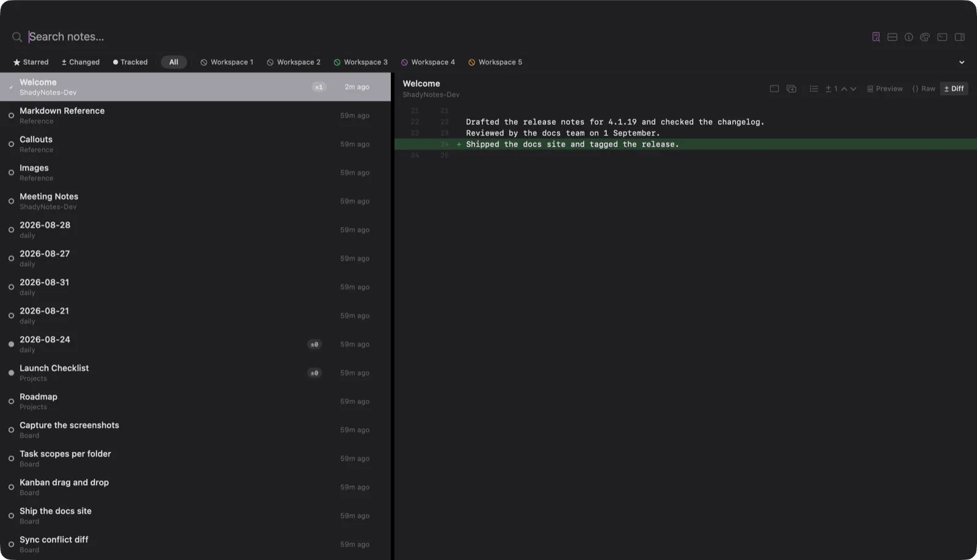Viewport: 977px width, 560px height.
Task: Open the theme palette icon
Action: [925, 37]
